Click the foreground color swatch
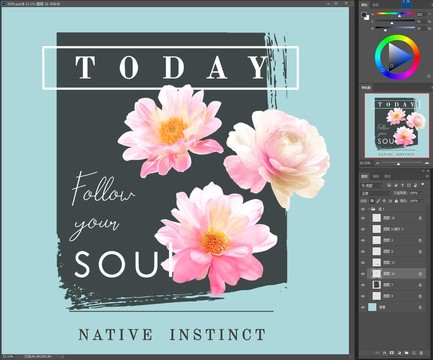The height and width of the screenshot is (360, 433). click(364, 15)
